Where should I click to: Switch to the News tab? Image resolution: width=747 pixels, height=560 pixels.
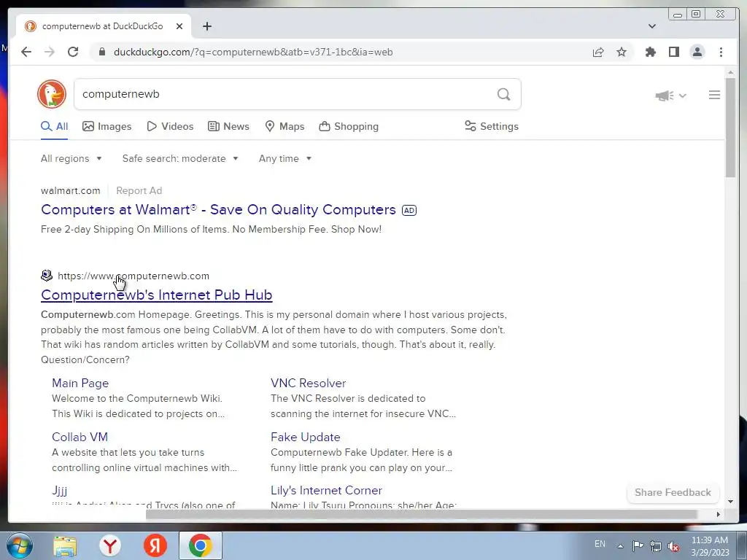[x=228, y=126]
